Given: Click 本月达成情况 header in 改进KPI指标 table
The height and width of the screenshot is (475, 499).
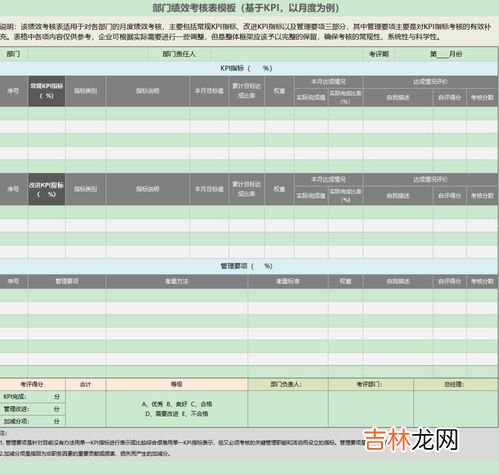Looking at the screenshot, I should point(328,180).
